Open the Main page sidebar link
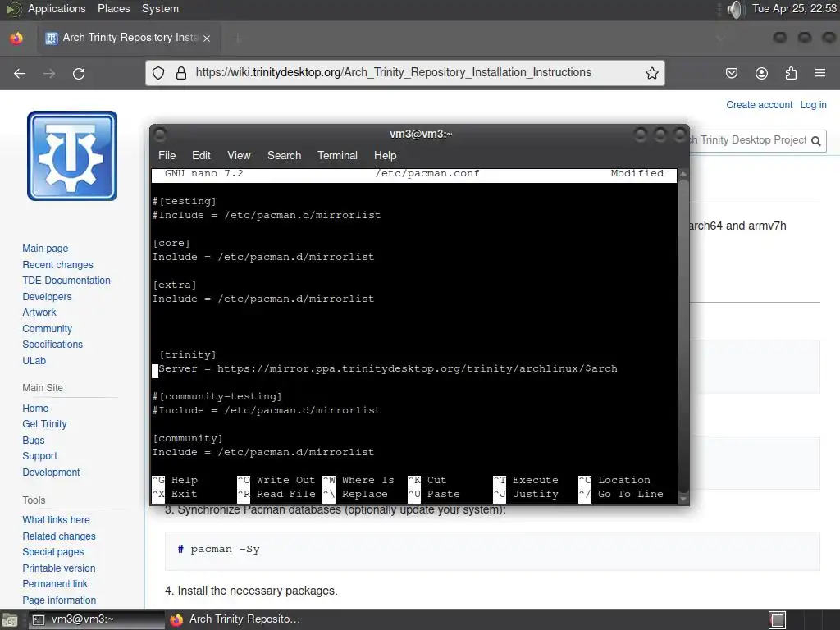The image size is (840, 630). tap(45, 248)
